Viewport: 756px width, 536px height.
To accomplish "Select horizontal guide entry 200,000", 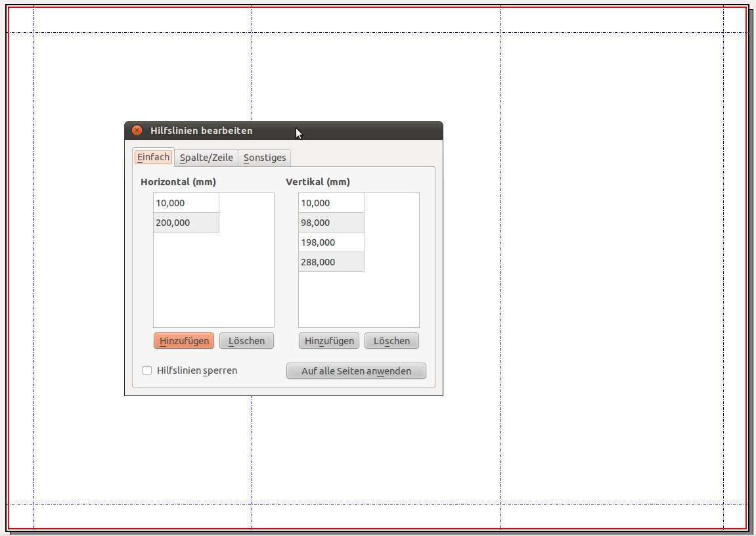I will point(186,223).
